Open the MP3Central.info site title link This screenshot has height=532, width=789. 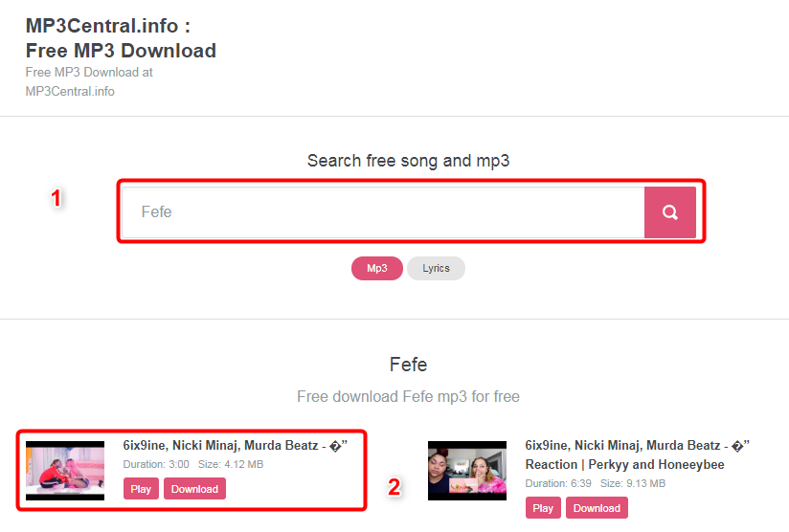[x=121, y=37]
